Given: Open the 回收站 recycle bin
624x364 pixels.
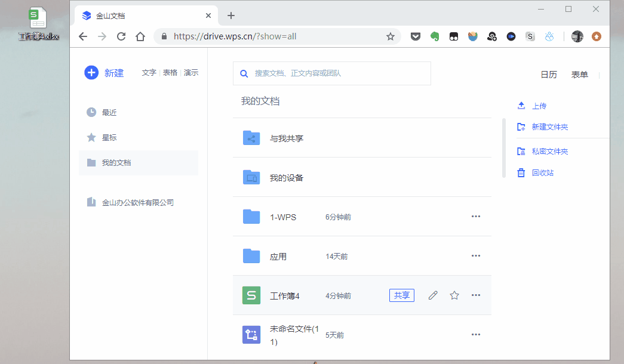Looking at the screenshot, I should [x=535, y=172].
